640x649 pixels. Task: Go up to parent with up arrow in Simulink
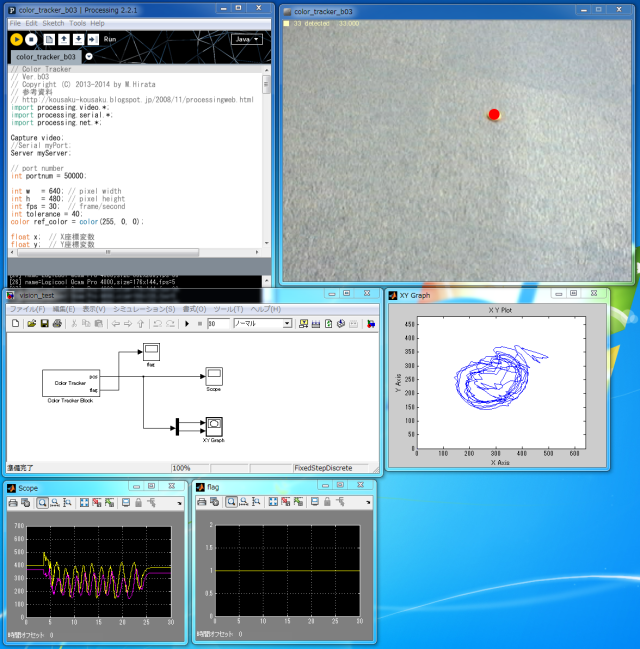click(x=141, y=324)
